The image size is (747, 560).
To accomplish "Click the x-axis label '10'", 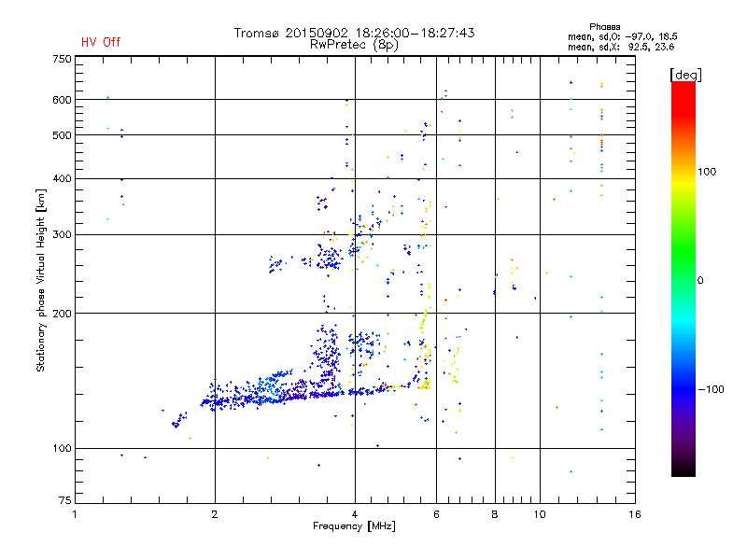I will (x=540, y=514).
